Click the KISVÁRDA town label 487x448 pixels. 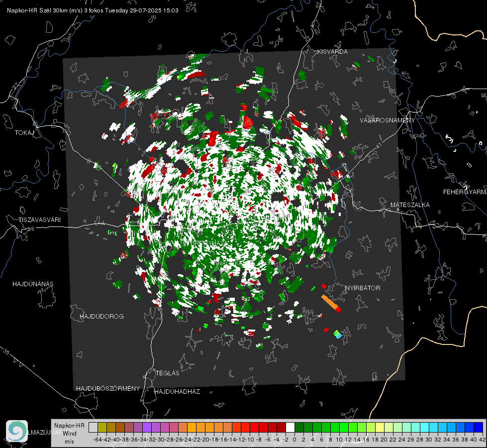[x=332, y=52]
